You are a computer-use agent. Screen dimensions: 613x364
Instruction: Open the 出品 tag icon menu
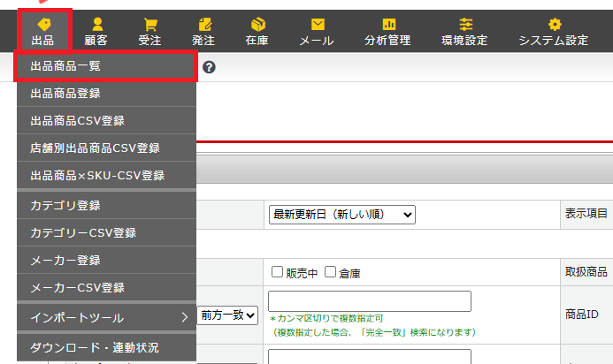pos(44,25)
